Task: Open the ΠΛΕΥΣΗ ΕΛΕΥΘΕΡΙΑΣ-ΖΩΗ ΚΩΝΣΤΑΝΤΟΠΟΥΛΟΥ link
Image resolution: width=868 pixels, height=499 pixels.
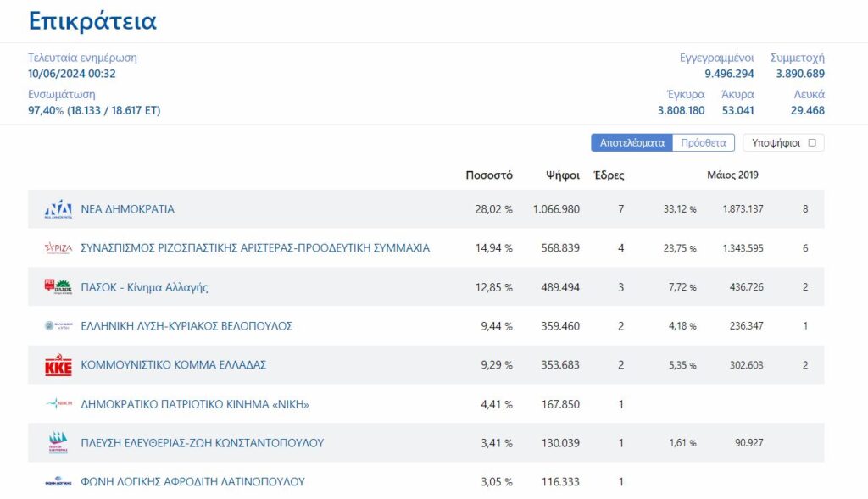Action: pos(202,442)
